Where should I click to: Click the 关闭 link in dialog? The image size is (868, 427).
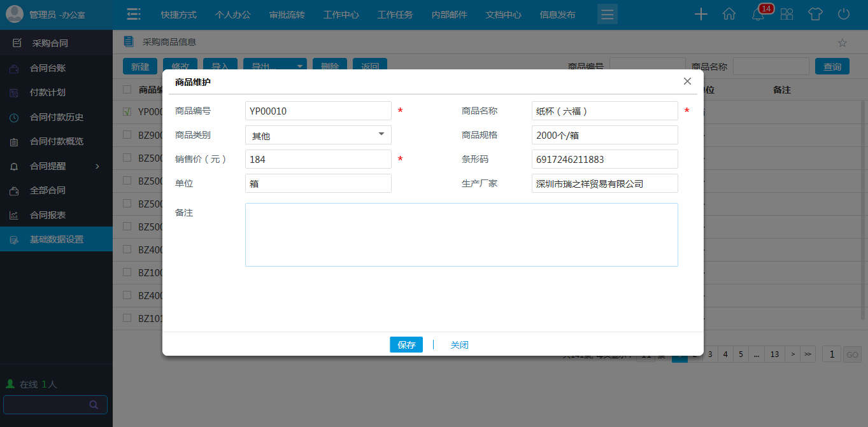click(x=459, y=345)
